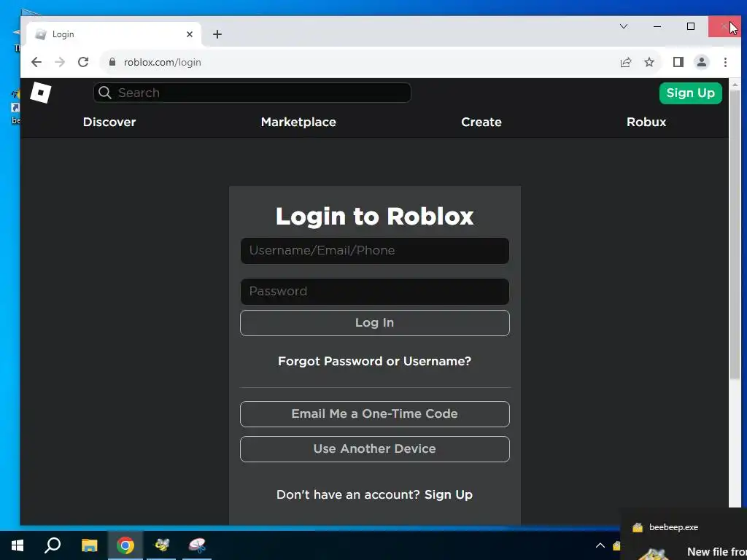Open the Windows Start menu

(18, 545)
